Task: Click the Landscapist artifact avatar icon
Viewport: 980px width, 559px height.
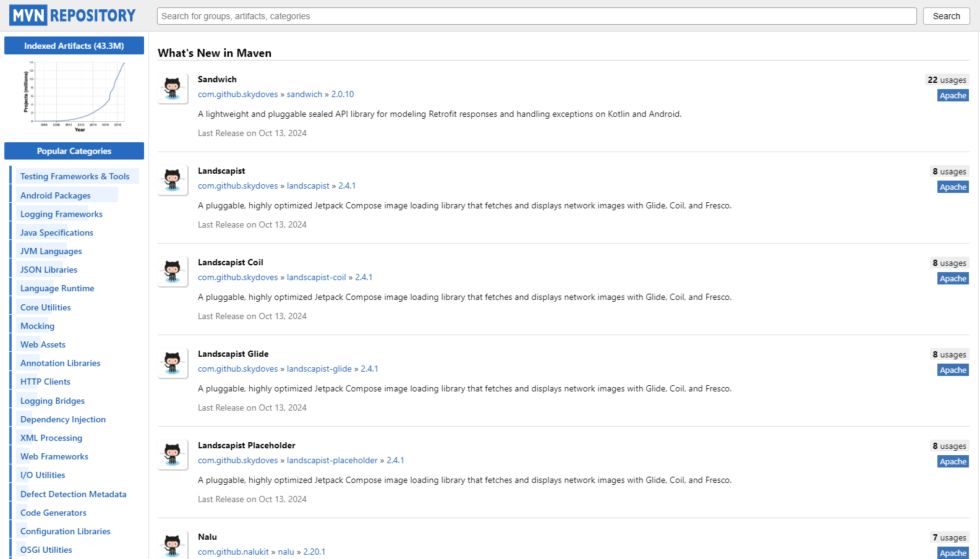Action: click(173, 181)
